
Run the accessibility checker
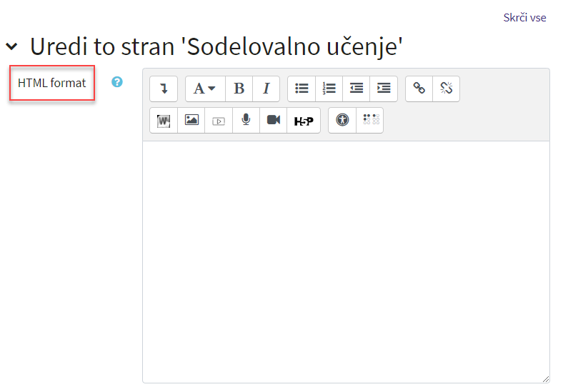click(342, 120)
